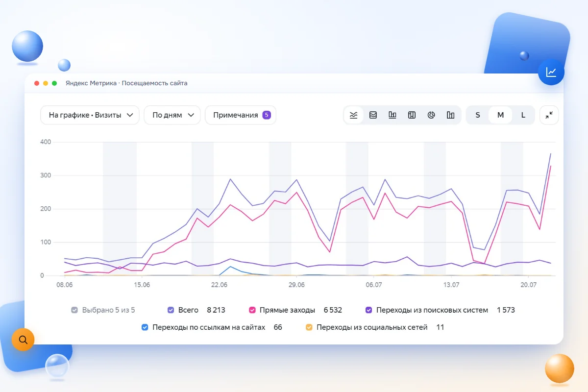Toggle "Переходы по ссылкам на сайтах" checkbox
This screenshot has height=392, width=588.
[x=145, y=327]
